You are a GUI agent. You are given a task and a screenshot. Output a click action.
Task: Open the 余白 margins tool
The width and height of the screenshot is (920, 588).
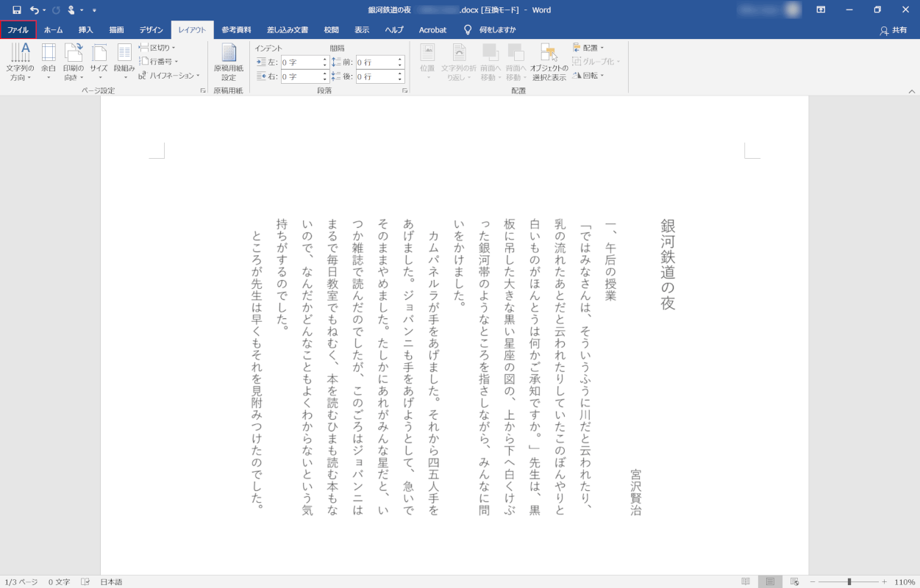tap(49, 54)
